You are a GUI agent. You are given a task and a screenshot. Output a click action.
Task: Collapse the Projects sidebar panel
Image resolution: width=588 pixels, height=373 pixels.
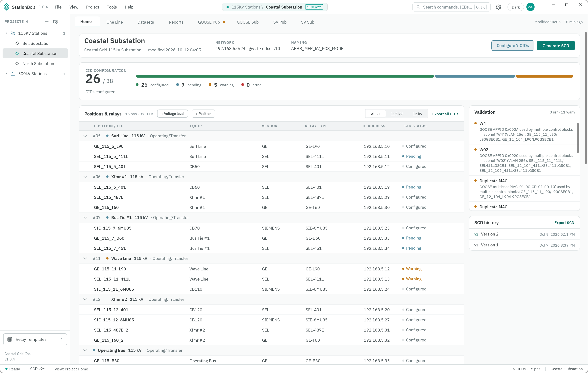tap(64, 21)
